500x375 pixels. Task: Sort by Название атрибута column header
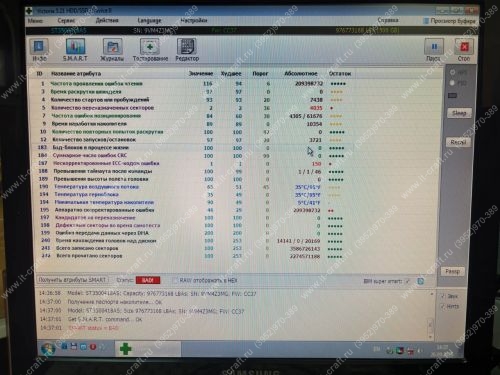(x=76, y=74)
